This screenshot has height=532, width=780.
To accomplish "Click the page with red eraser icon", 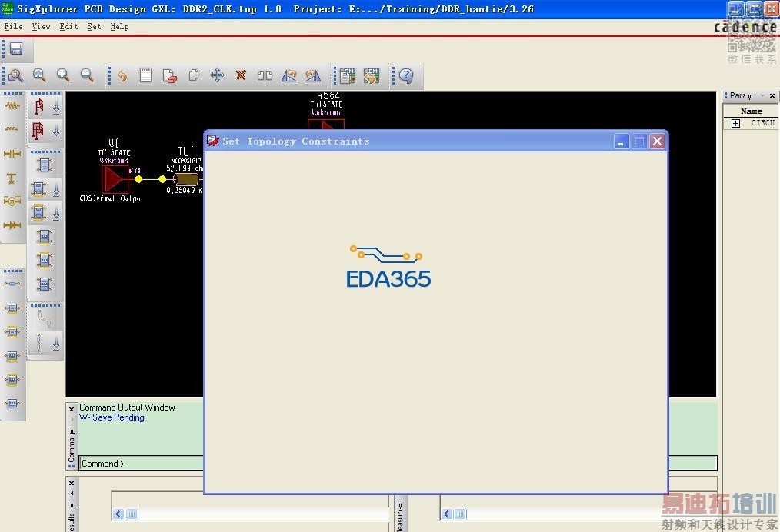I will (170, 75).
